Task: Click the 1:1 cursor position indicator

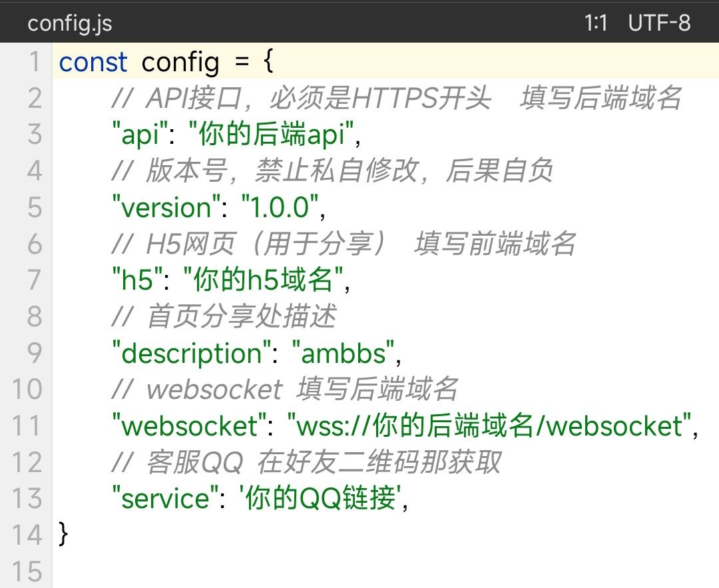Action: (596, 24)
